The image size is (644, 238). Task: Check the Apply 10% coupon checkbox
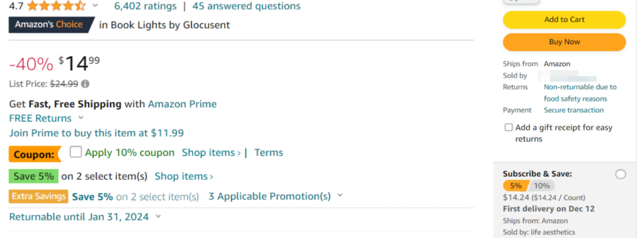[76, 152]
